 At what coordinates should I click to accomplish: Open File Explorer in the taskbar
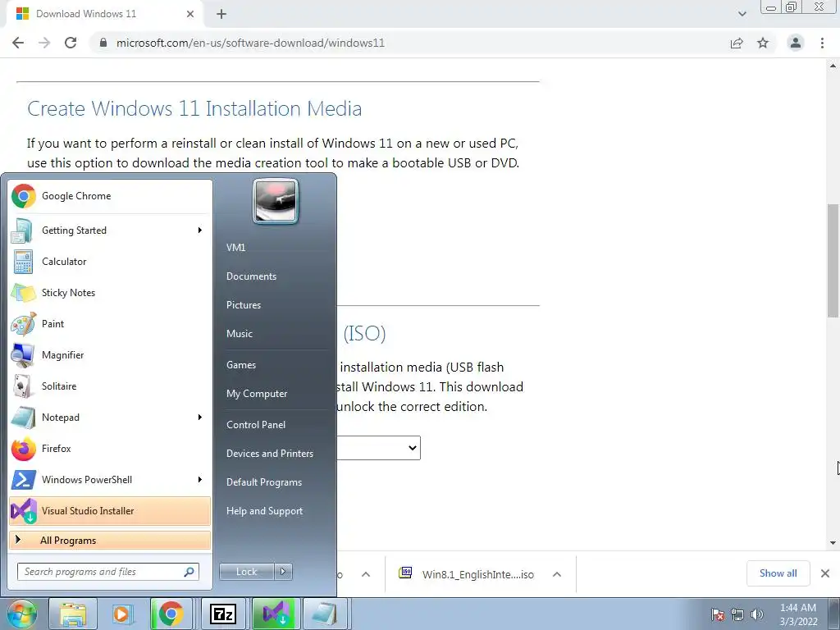click(x=73, y=614)
